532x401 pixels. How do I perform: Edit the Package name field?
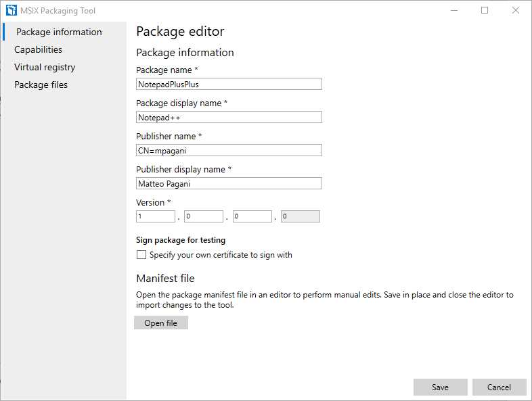tap(229, 84)
